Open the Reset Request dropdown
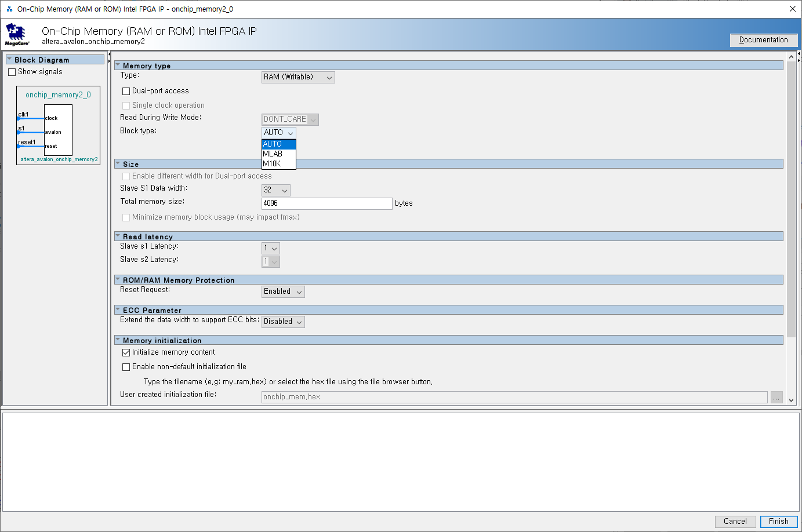This screenshot has width=802, height=532. 283,291
